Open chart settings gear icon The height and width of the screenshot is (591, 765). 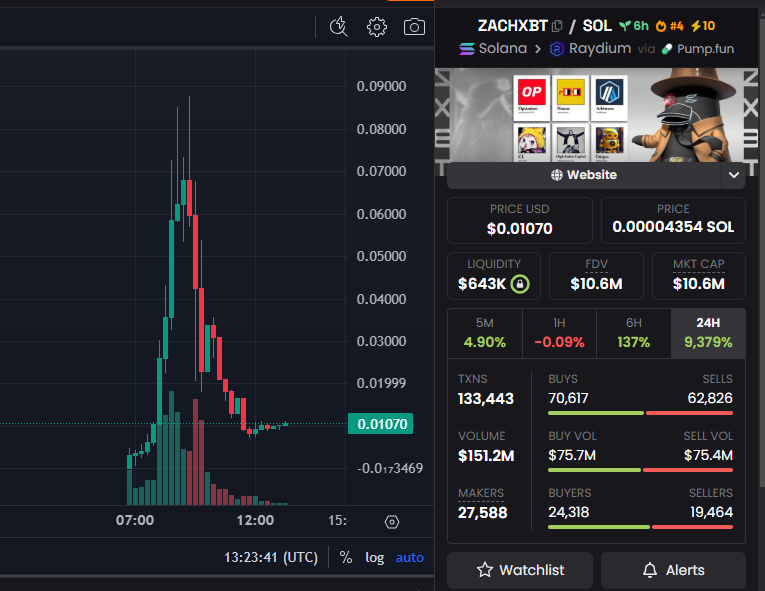point(377,27)
